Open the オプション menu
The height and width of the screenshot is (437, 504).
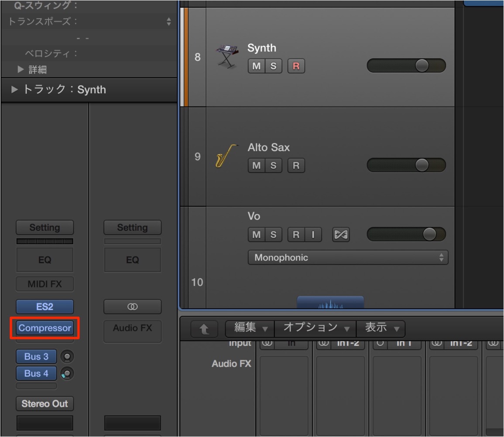(x=315, y=328)
